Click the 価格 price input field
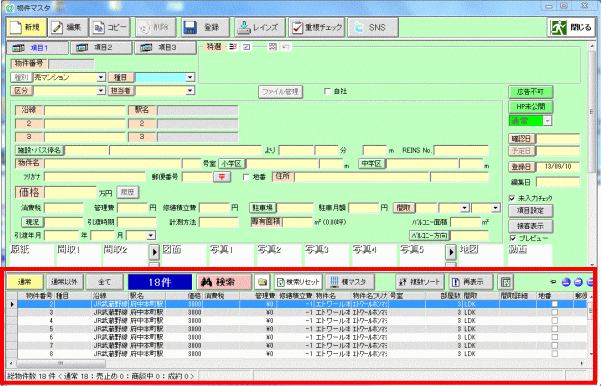The width and height of the screenshot is (601, 386). (x=70, y=192)
